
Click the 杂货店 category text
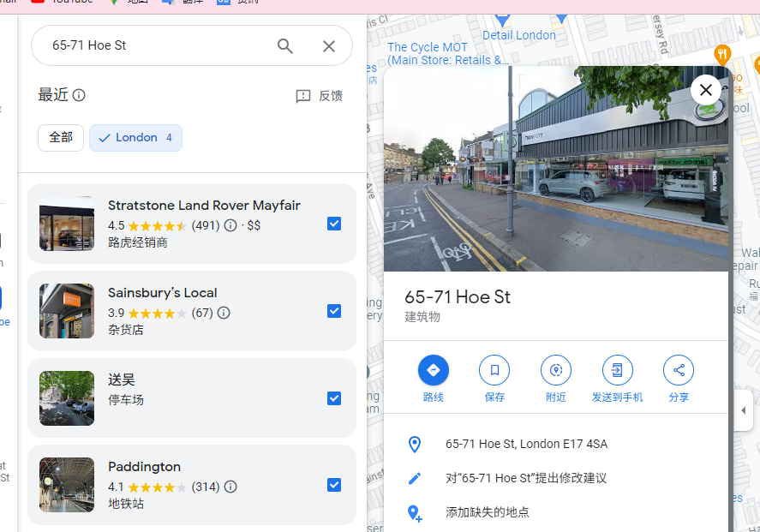pyautogui.click(x=126, y=330)
